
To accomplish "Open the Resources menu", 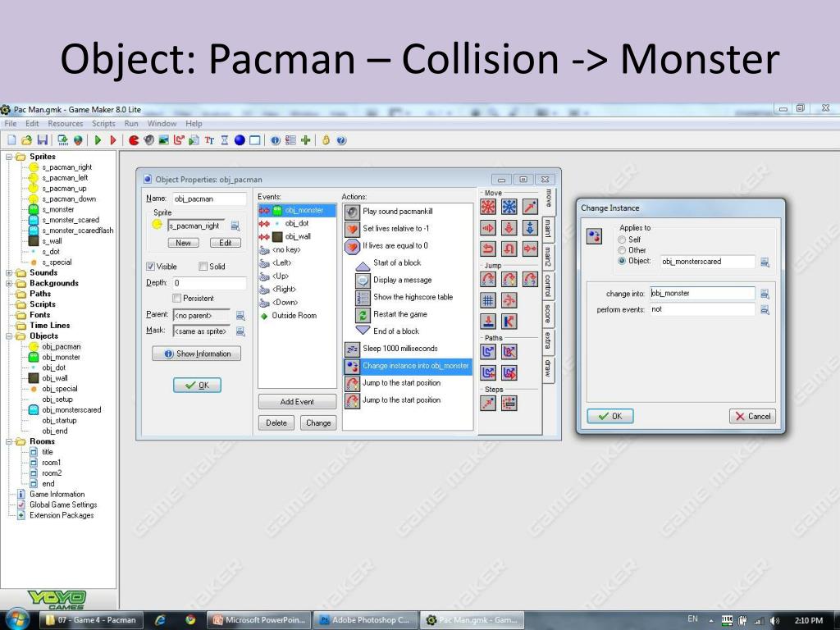I will click(x=66, y=124).
